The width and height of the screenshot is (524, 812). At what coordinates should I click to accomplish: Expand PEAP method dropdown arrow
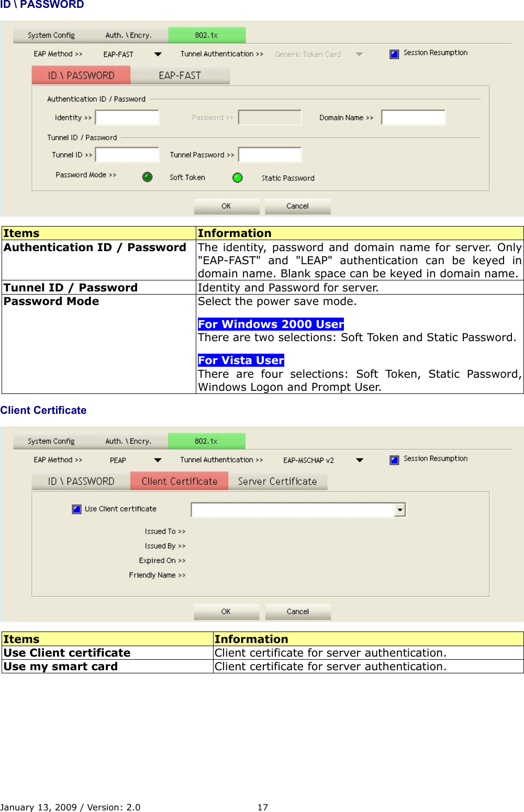click(158, 460)
